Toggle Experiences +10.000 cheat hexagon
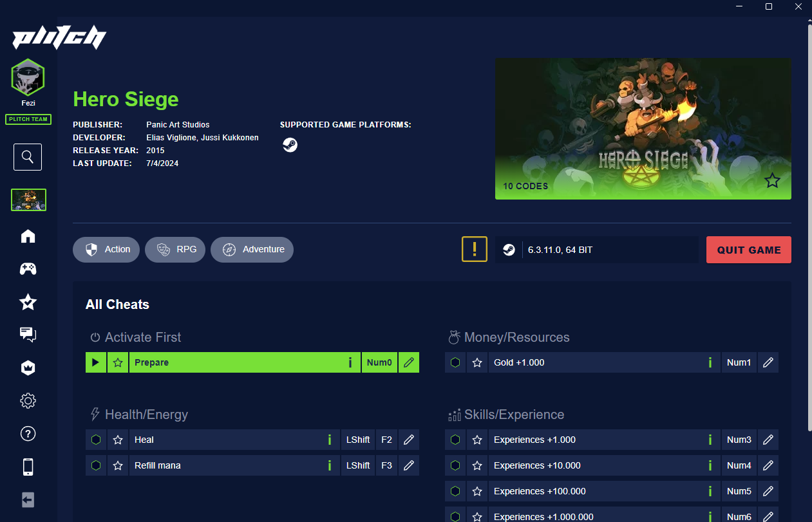Viewport: 812px width, 522px height. [455, 465]
